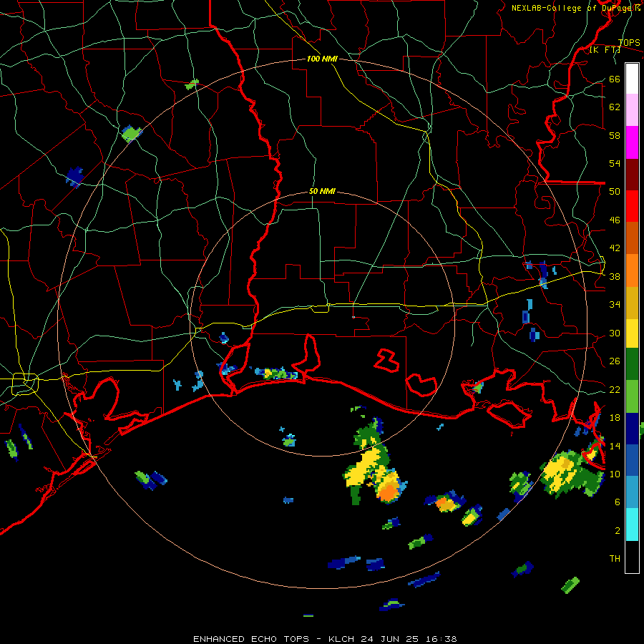Click the 'ENHANCED ECHO TOPS - KLCH' title text
644x644 pixels.
(271, 639)
